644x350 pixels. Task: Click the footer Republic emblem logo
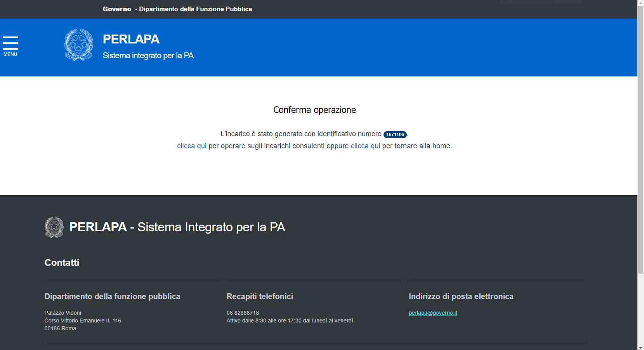tap(54, 227)
